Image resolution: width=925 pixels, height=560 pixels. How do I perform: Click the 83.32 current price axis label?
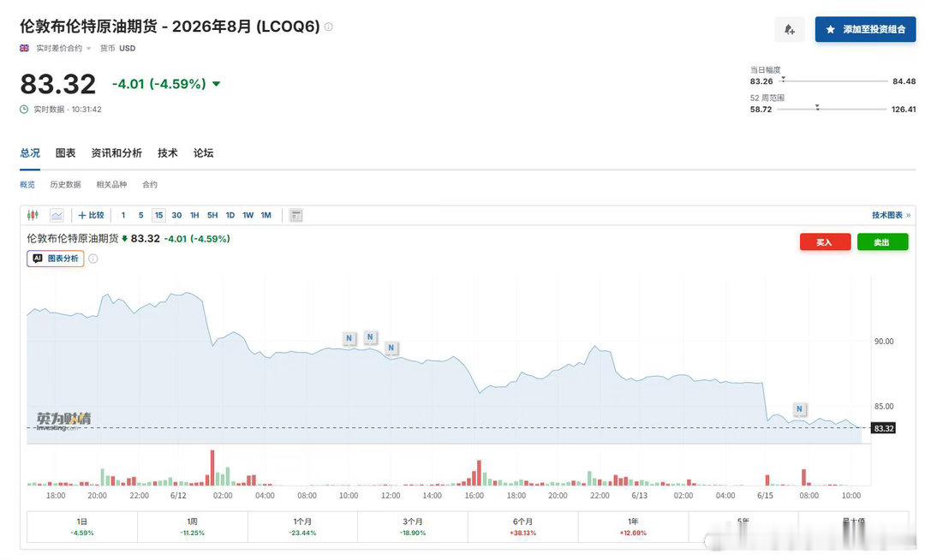[883, 428]
